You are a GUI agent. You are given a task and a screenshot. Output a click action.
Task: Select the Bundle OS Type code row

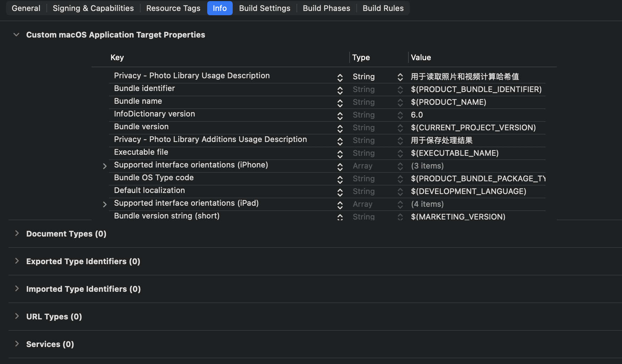(x=154, y=178)
